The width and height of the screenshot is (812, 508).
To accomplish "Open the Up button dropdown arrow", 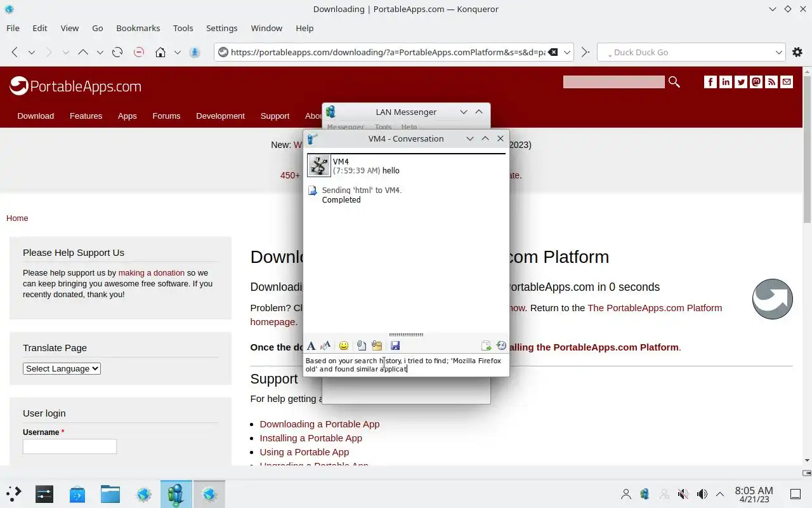I will pyautogui.click(x=100, y=52).
